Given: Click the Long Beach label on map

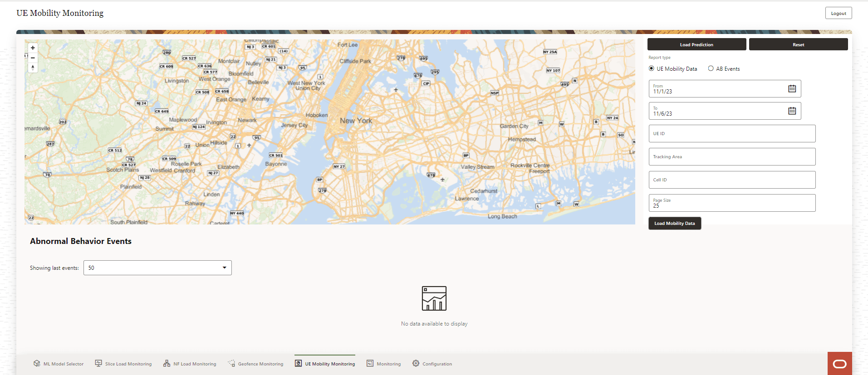Looking at the screenshot, I should pyautogui.click(x=502, y=216).
